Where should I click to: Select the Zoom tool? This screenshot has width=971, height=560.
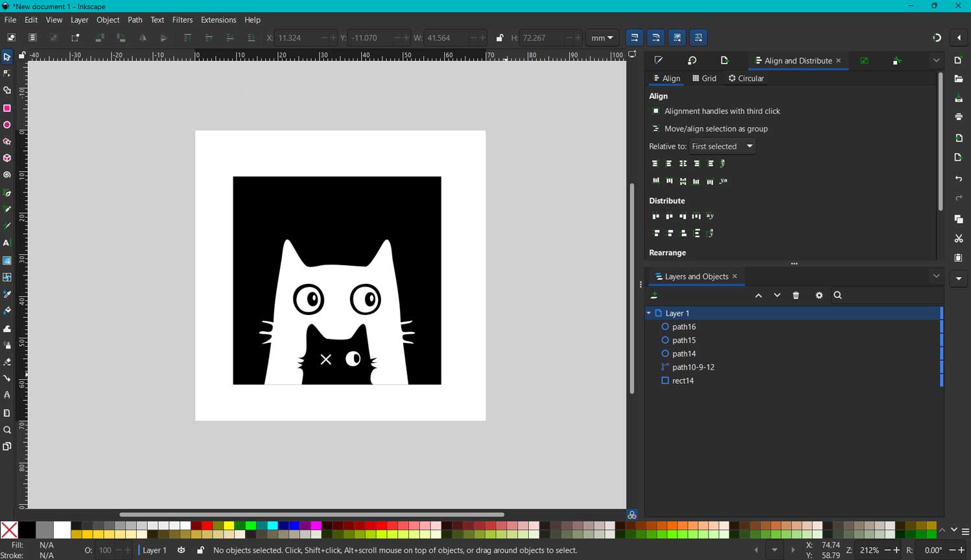(7, 430)
